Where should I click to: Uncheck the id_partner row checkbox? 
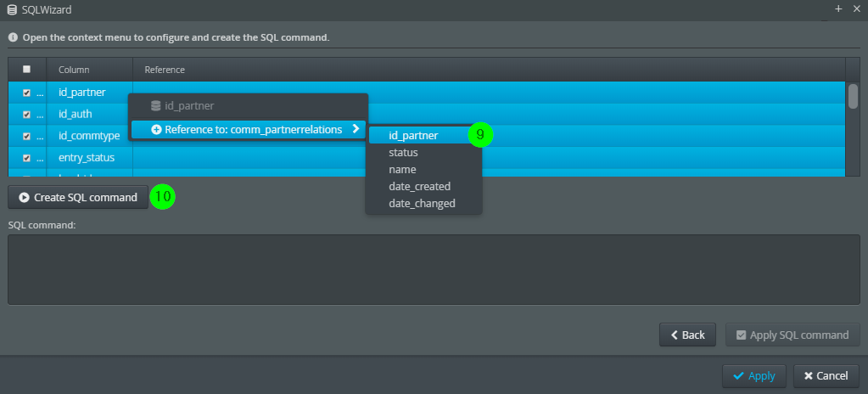pos(26,93)
